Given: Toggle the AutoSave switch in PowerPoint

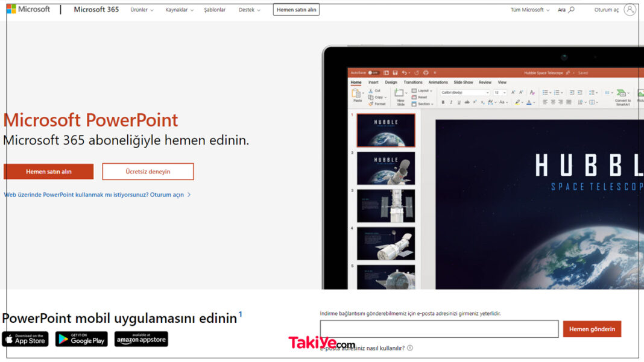Looking at the screenshot, I should coord(373,73).
